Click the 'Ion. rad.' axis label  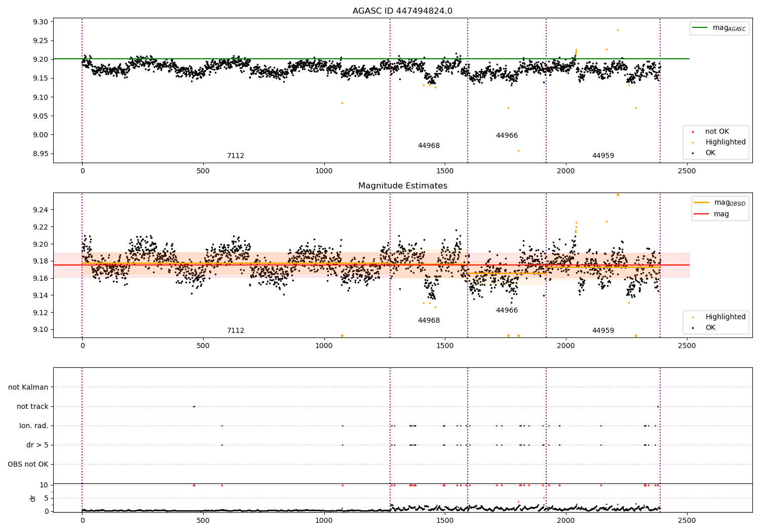[x=34, y=426]
